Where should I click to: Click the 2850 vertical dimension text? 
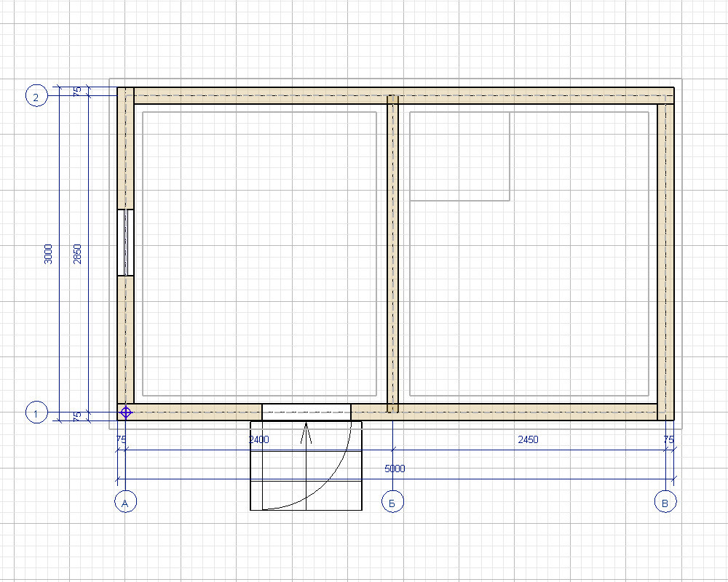point(78,253)
